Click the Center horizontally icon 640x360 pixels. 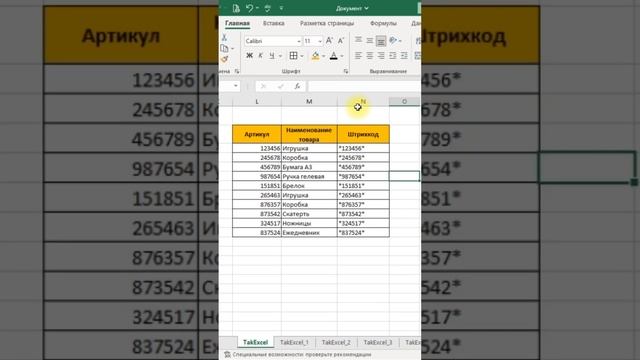369,56
